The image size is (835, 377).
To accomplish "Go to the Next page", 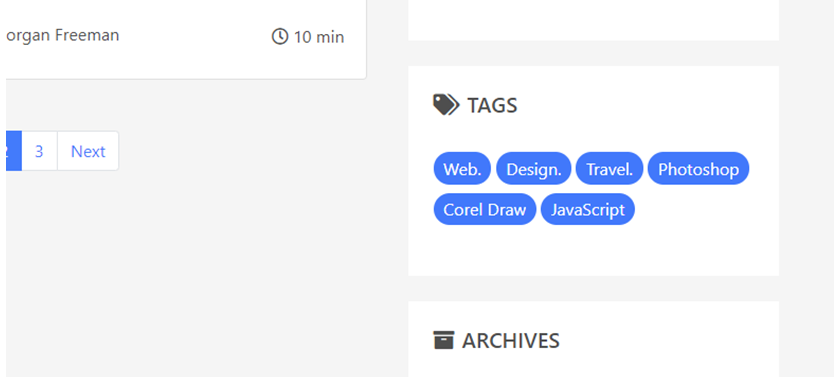I will point(88,151).
